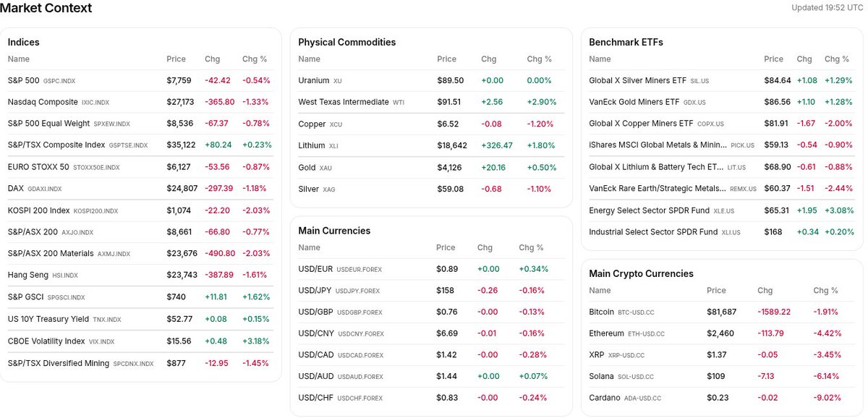Click the Bitcoin crypto row name

point(602,312)
